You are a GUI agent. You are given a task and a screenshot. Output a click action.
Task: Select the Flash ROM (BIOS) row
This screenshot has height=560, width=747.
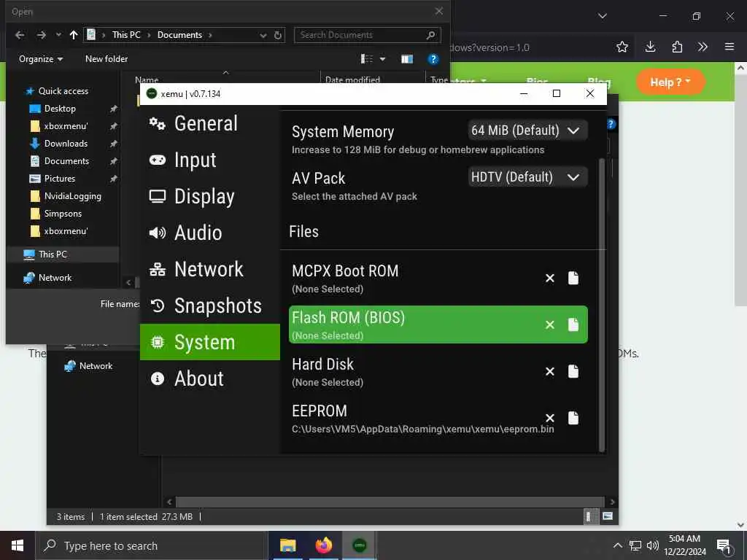(x=438, y=324)
